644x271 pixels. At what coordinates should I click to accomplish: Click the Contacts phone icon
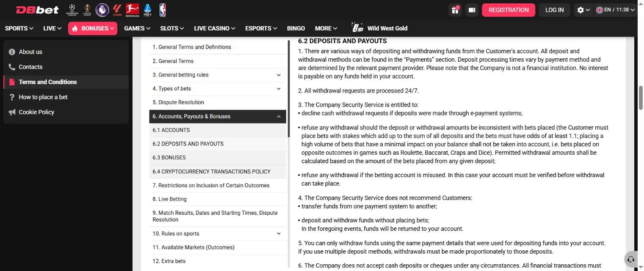(x=12, y=67)
